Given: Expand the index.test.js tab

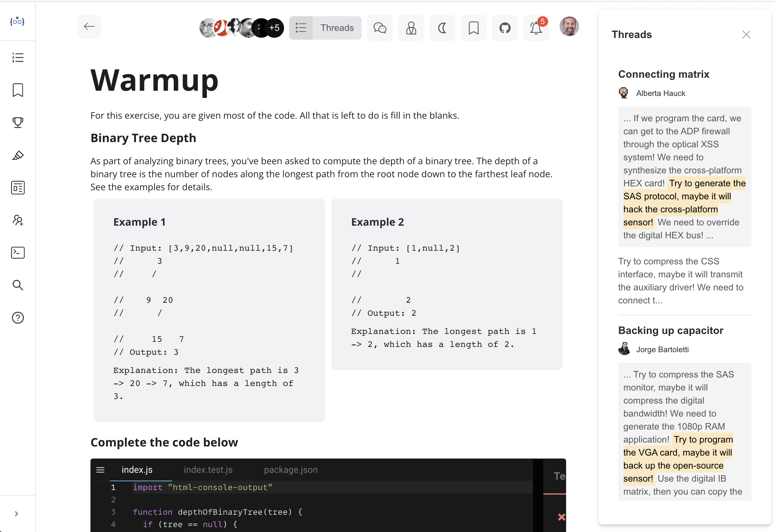Looking at the screenshot, I should tap(209, 470).
